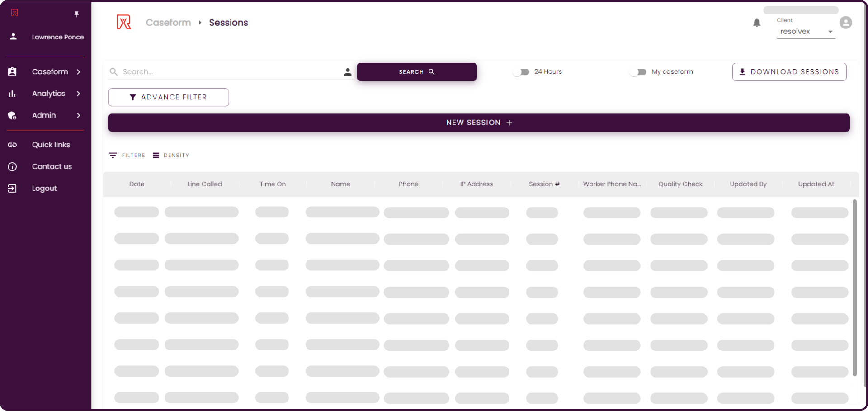This screenshot has height=411, width=868.
Task: Open table Filters option
Action: (x=127, y=156)
